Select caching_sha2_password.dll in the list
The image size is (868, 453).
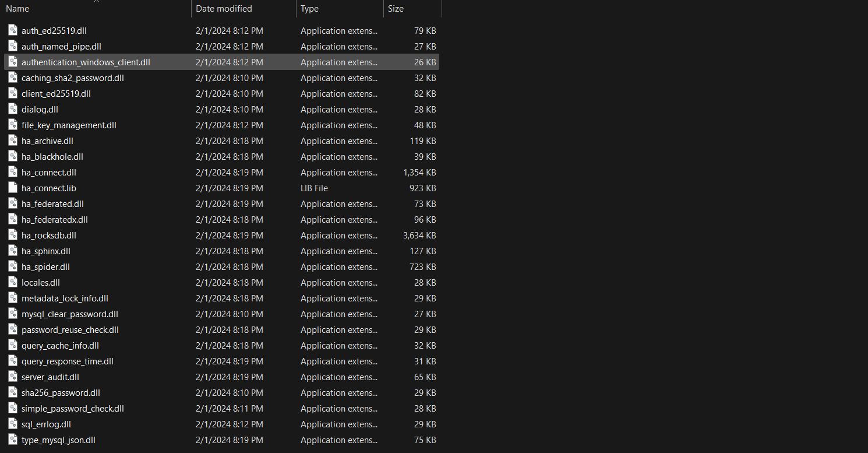click(x=72, y=78)
